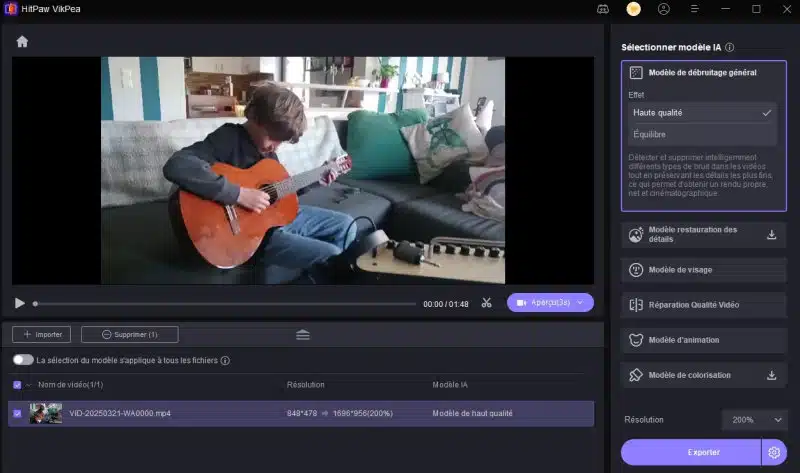Open the Discord community icon
The height and width of the screenshot is (473, 800).
(x=603, y=9)
